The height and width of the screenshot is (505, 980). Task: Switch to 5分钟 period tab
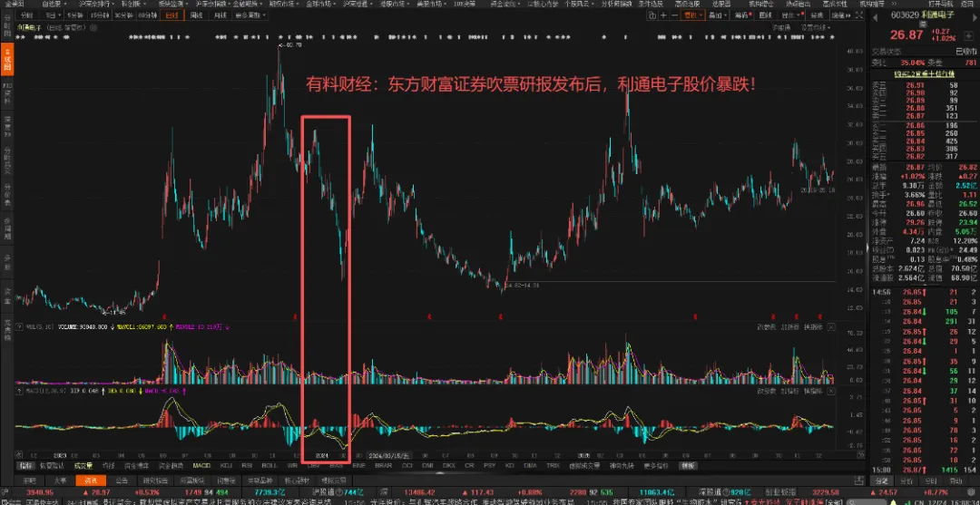(74, 15)
